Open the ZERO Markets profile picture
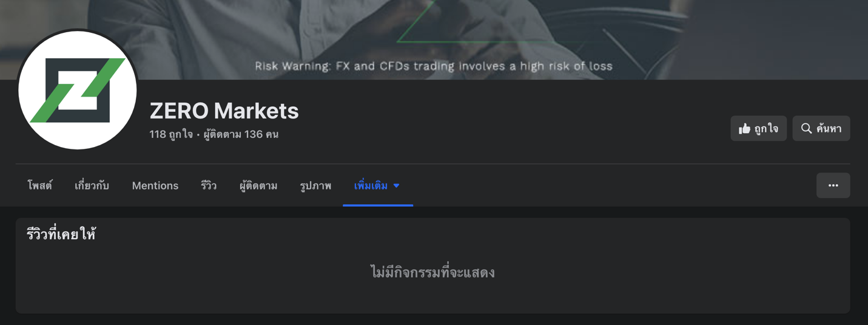Screen dimensions: 868x325 78,90
